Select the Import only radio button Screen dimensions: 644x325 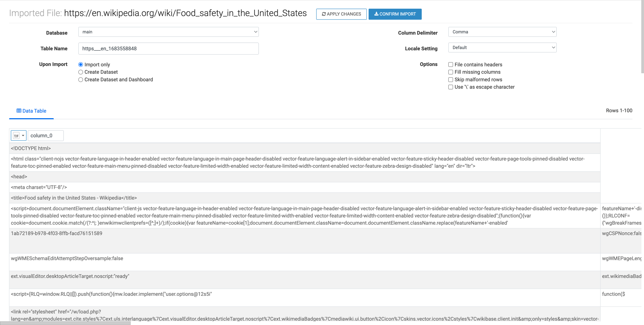click(x=80, y=64)
